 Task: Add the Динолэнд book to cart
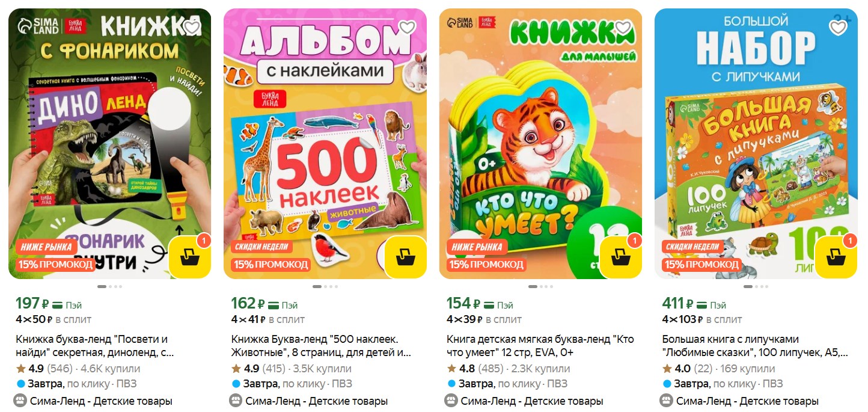190,257
